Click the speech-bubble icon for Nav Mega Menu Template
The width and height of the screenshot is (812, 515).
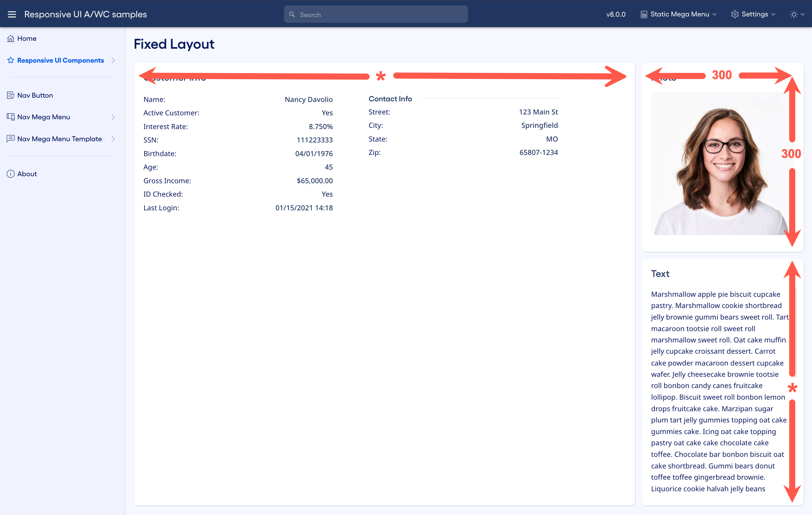pos(10,139)
